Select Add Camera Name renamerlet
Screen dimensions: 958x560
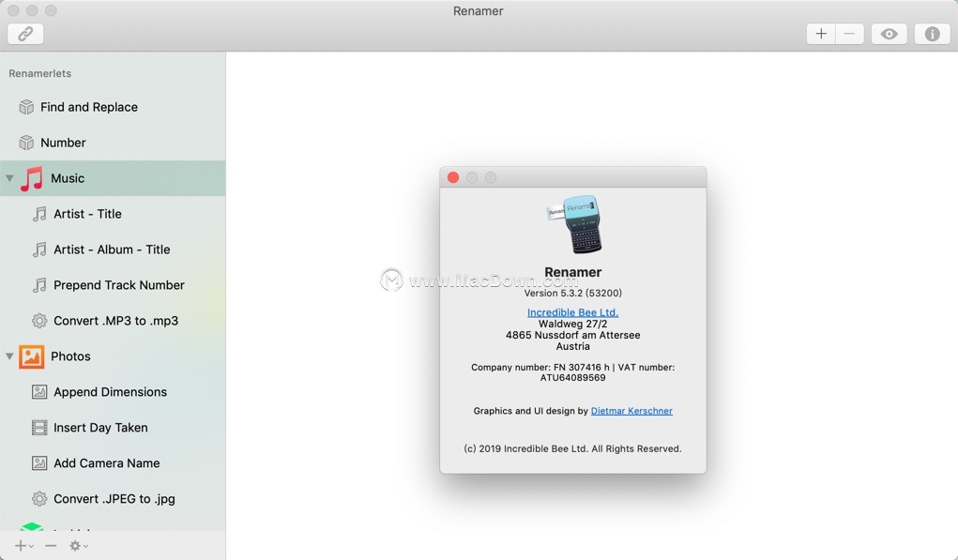113,462
